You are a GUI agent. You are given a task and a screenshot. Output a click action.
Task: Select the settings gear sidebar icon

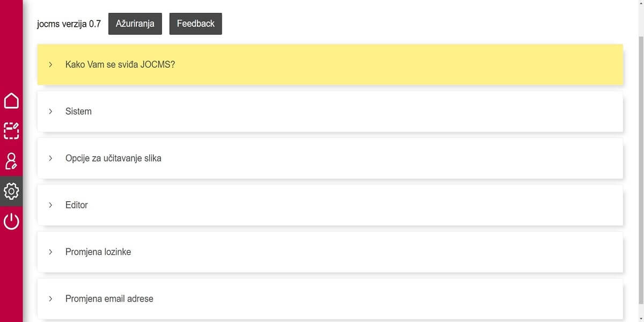(11, 191)
